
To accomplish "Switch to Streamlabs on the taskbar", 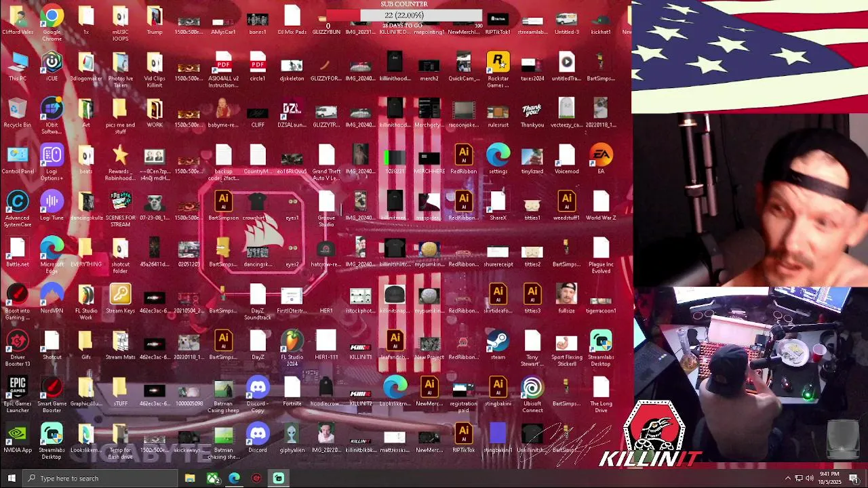I will pos(279,479).
